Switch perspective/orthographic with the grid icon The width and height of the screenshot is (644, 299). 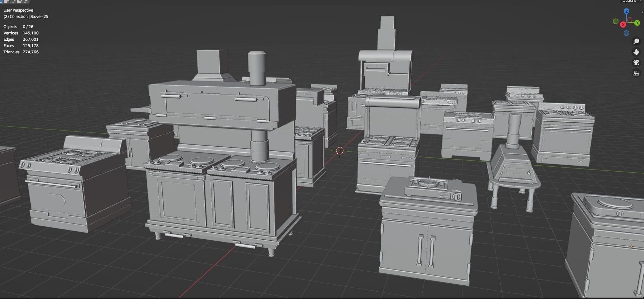tap(636, 73)
